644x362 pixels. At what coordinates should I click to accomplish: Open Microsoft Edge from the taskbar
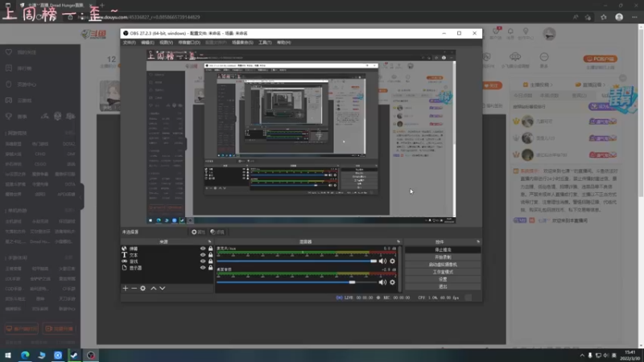(x=25, y=356)
